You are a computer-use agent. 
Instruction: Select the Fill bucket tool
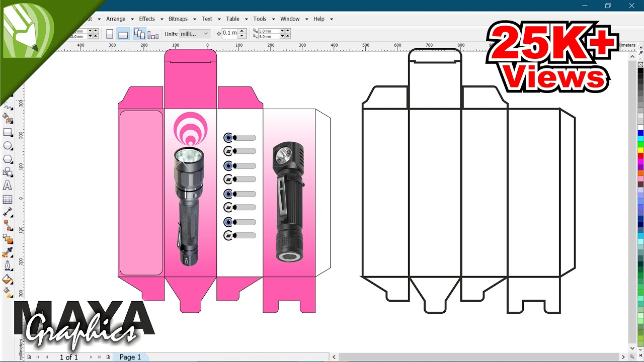tap(8, 279)
